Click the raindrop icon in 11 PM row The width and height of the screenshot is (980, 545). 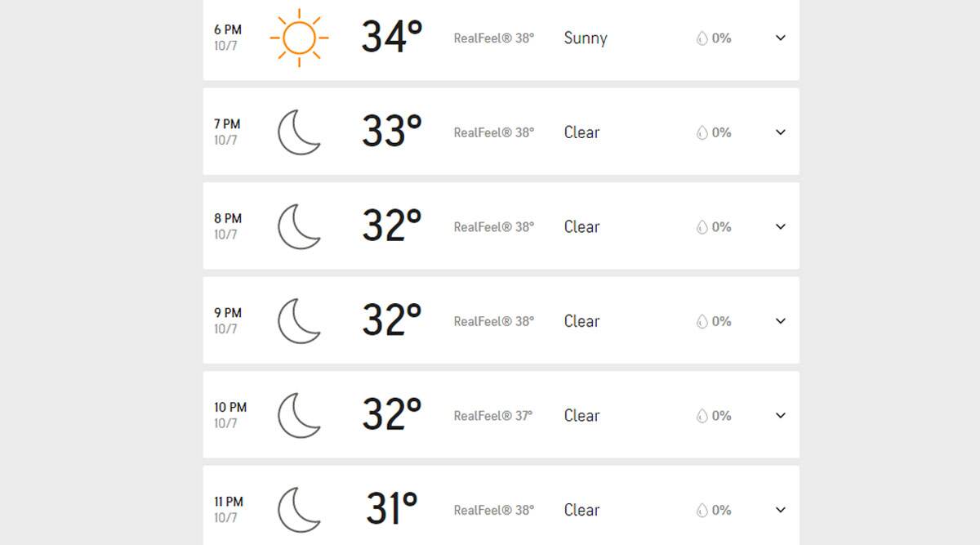[702, 510]
